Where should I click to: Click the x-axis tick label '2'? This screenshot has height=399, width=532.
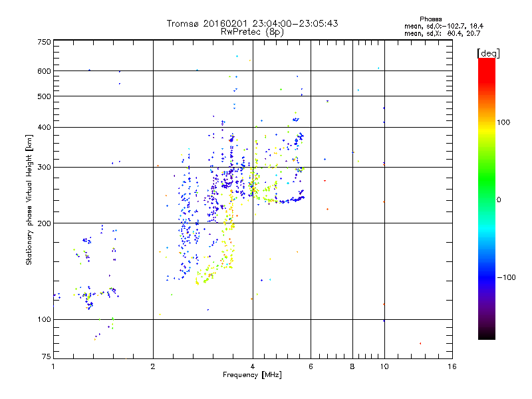pos(153,366)
